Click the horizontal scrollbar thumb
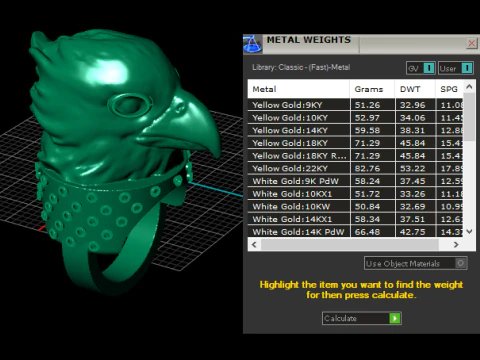 click(x=350, y=244)
